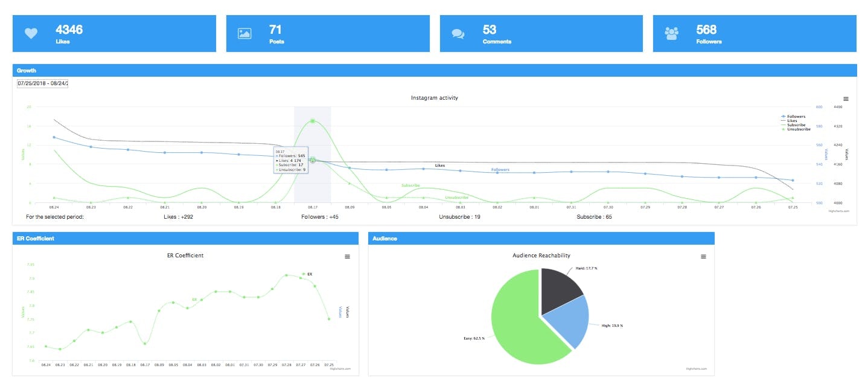Click the blue 'Followers' series label on line
868x377 pixels.
point(500,170)
